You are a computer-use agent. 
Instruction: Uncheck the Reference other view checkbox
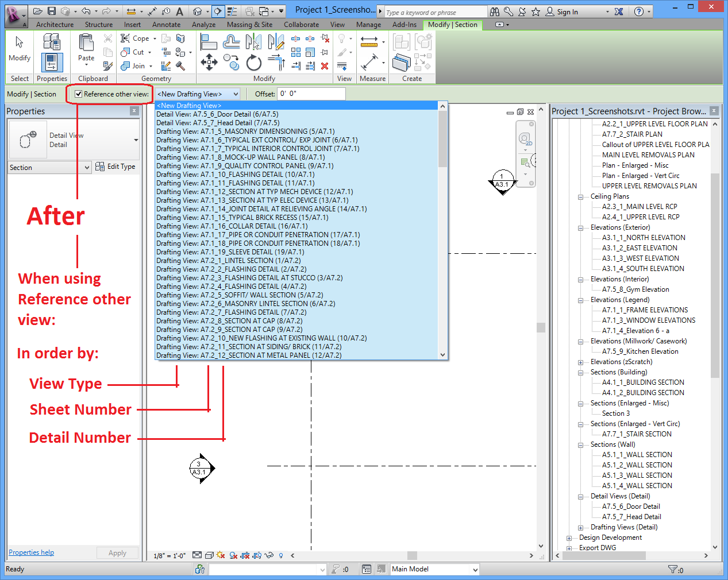coord(79,94)
